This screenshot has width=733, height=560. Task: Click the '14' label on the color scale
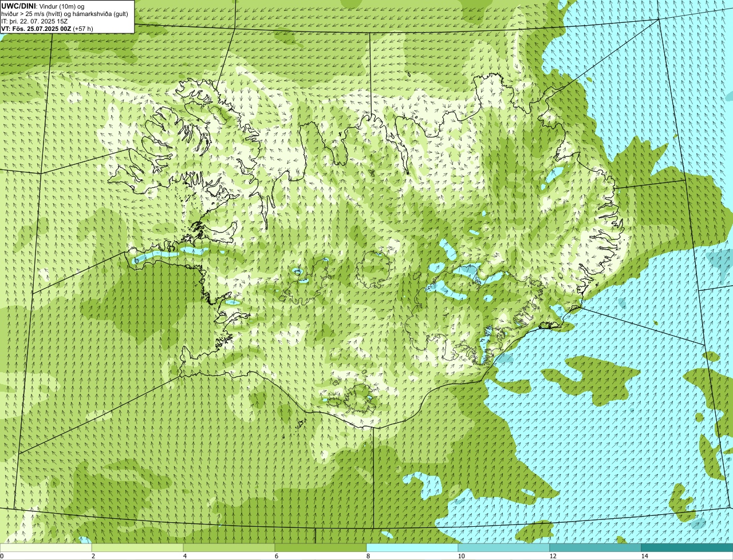coord(644,556)
